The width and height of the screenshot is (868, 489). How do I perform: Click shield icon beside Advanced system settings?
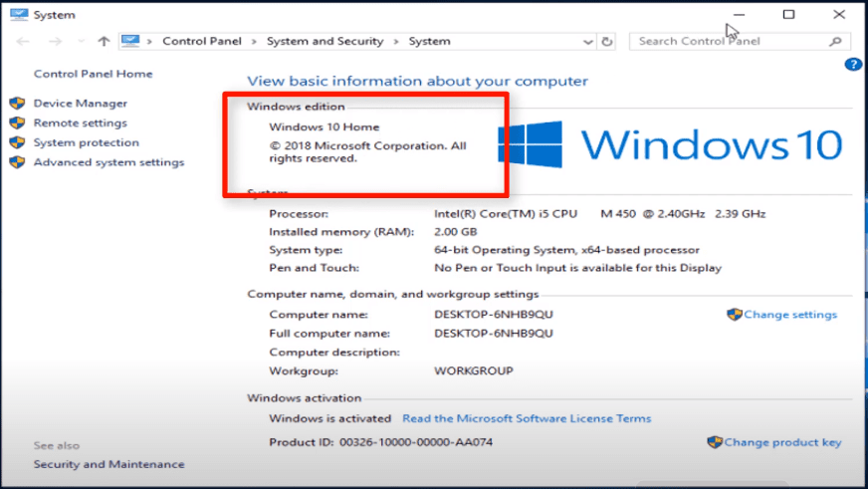pos(17,162)
